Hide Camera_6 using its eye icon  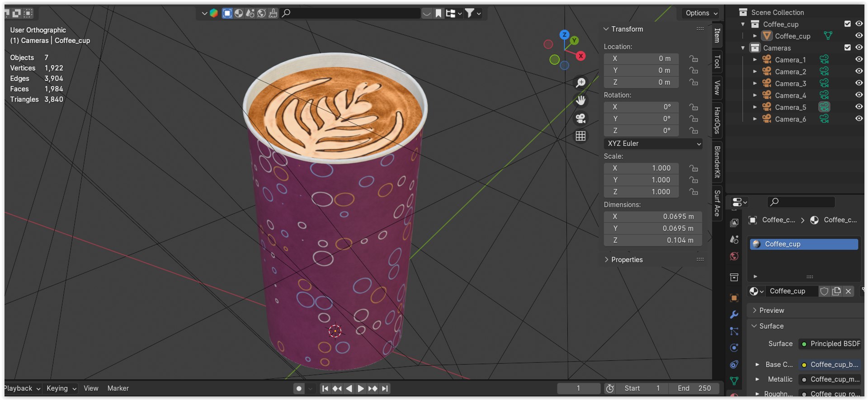859,118
